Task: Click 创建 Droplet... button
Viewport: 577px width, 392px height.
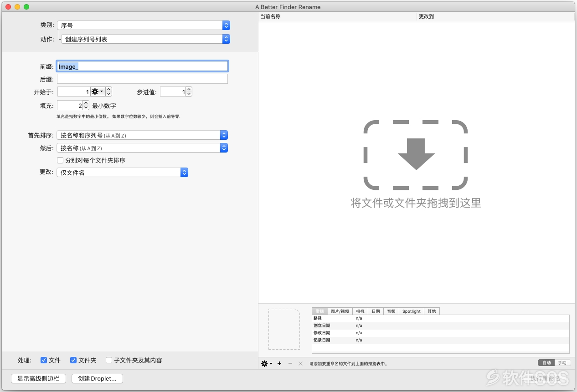Action: [97, 378]
